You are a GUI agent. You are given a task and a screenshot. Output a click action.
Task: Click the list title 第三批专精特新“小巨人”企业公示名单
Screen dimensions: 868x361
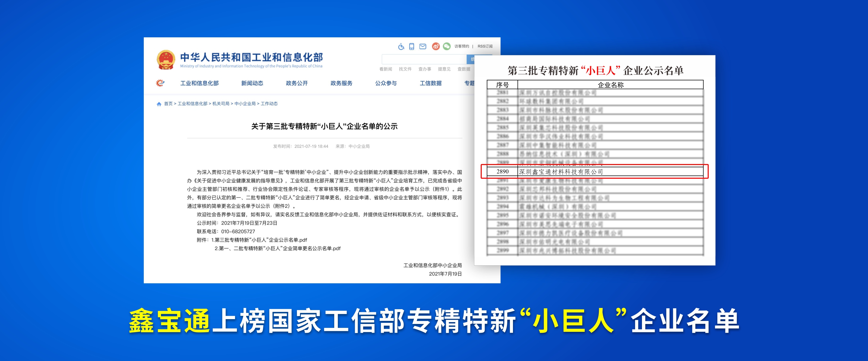click(x=596, y=70)
